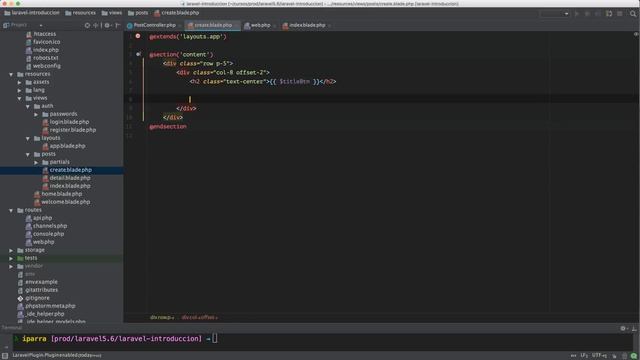Viewport: 640px width, 360px height.
Task: Open console.php in routes folder
Action: pos(45,234)
